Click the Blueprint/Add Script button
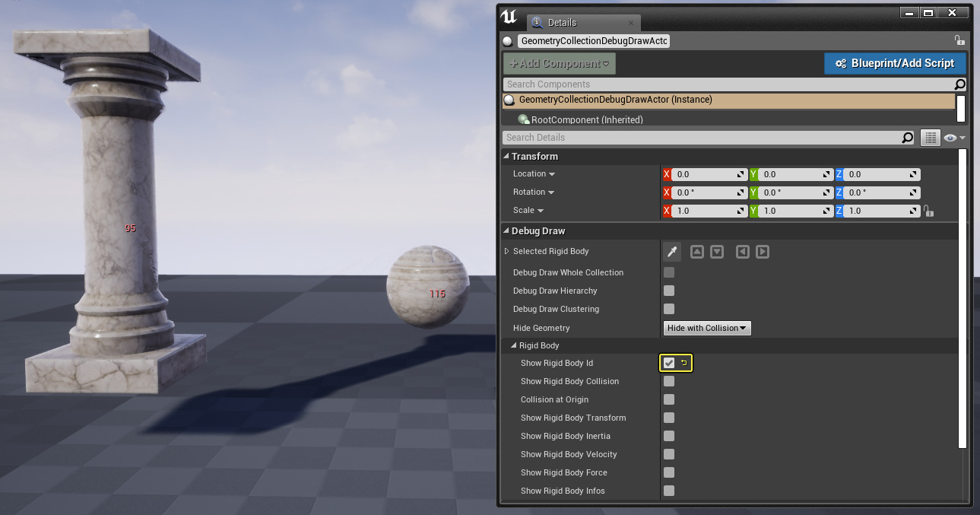980x515 pixels. [x=895, y=63]
